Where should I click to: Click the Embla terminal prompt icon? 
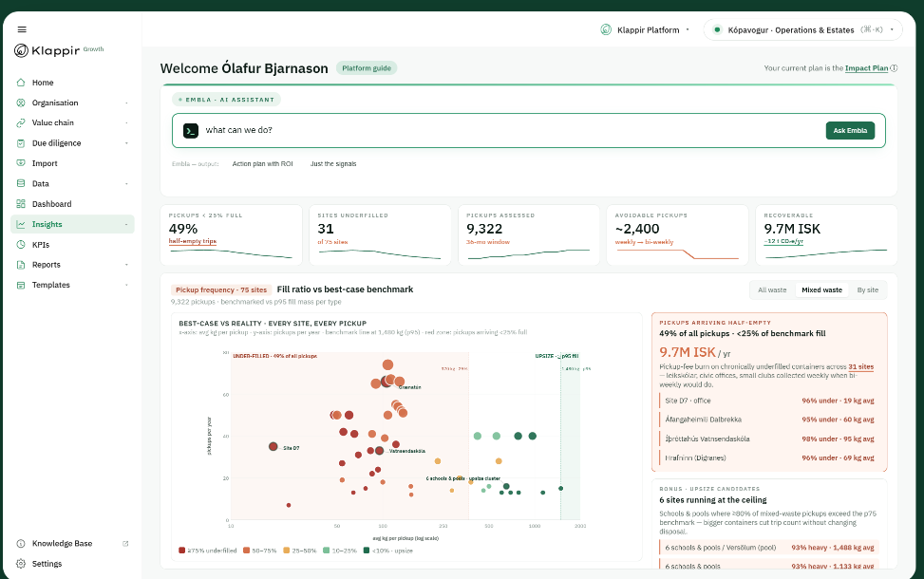[x=190, y=131]
